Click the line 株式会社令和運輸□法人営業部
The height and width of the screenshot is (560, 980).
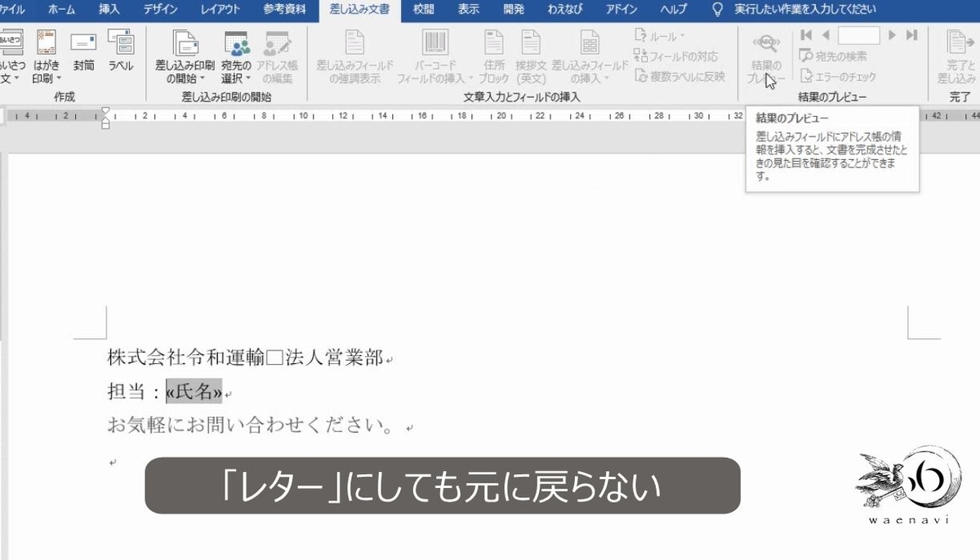(245, 358)
